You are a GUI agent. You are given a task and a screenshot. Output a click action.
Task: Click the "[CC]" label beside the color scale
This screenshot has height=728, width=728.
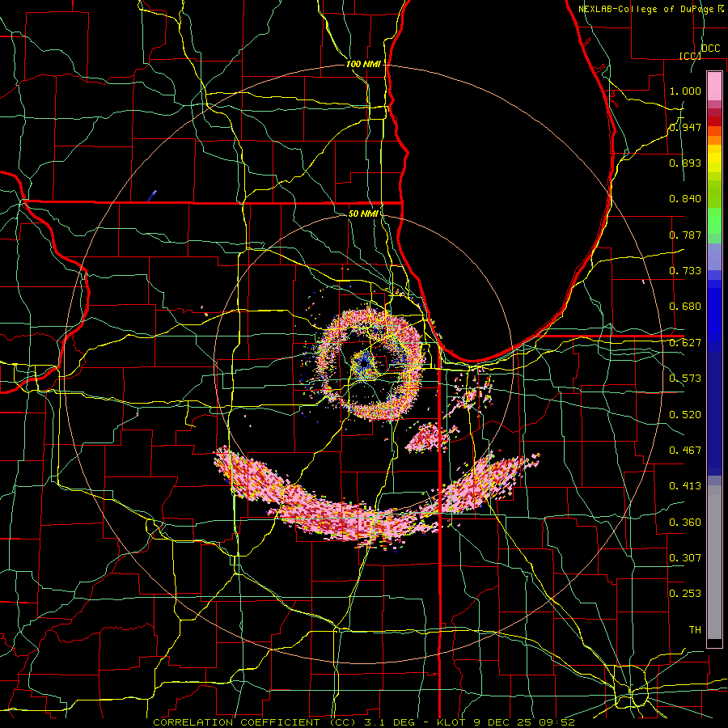691,56
